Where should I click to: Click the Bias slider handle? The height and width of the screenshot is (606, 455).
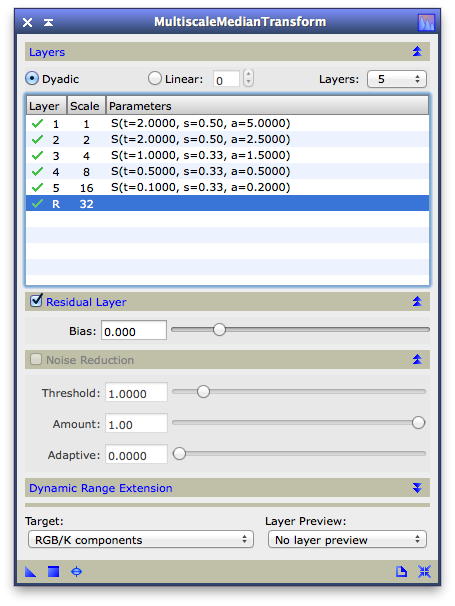[219, 330]
